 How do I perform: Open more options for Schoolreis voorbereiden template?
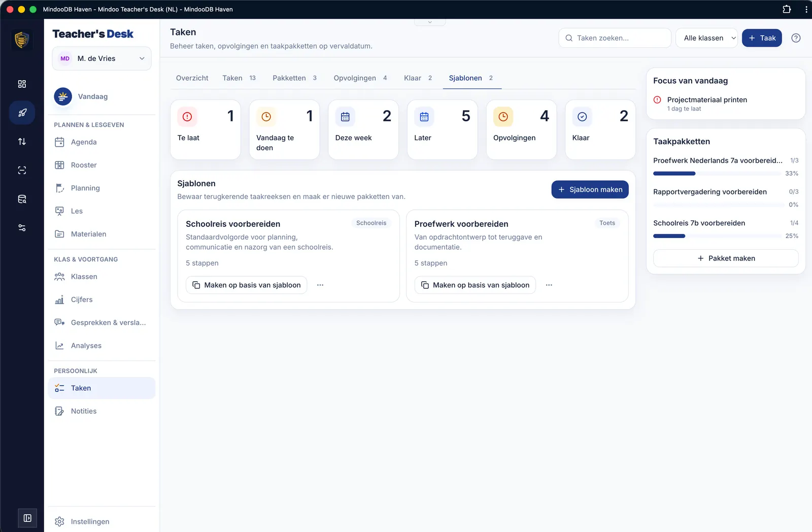point(320,285)
